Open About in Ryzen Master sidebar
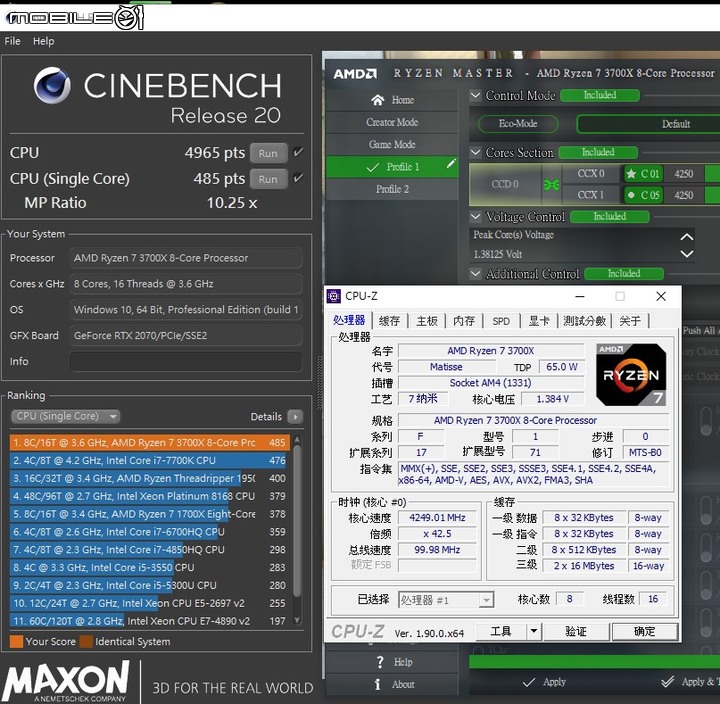This screenshot has height=704, width=720. pos(394,684)
